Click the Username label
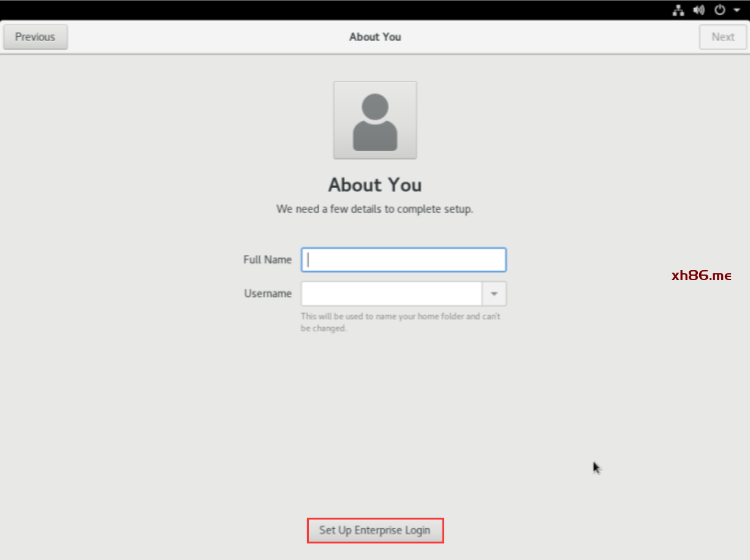The height and width of the screenshot is (560, 750). click(x=268, y=294)
